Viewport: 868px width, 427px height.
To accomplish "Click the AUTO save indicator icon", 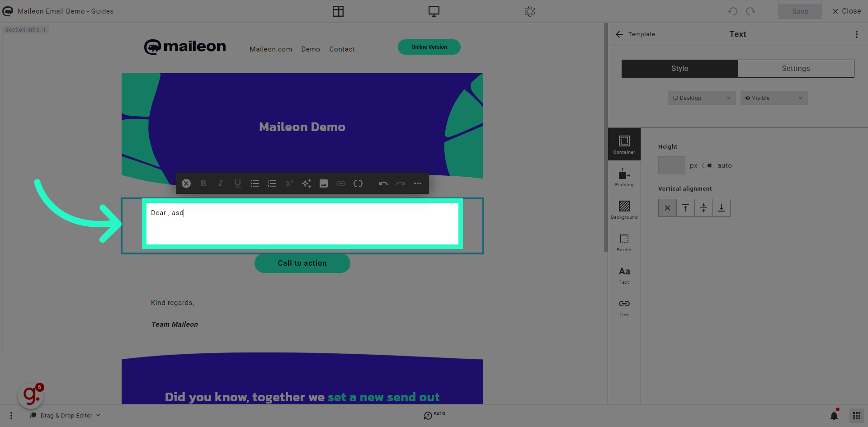I will click(434, 415).
